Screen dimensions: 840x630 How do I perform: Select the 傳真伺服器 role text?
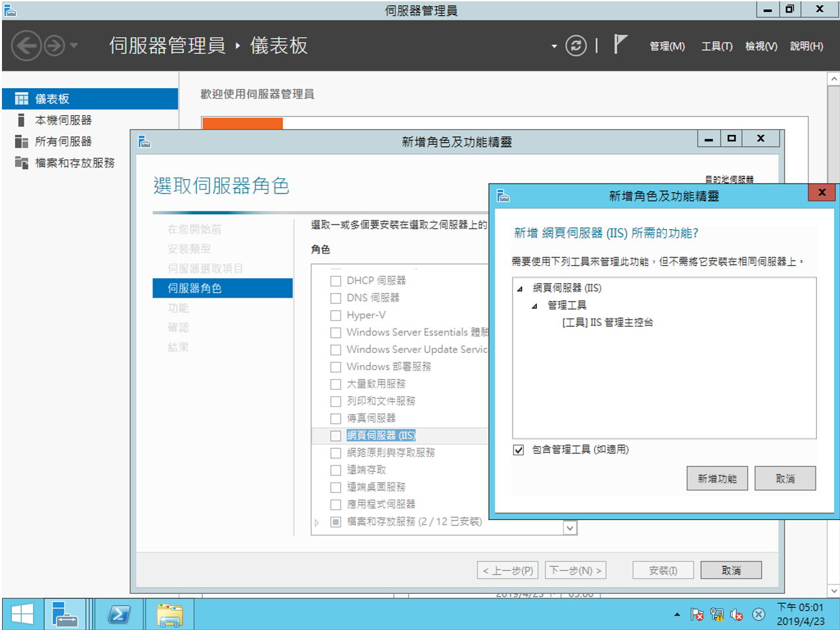click(371, 418)
